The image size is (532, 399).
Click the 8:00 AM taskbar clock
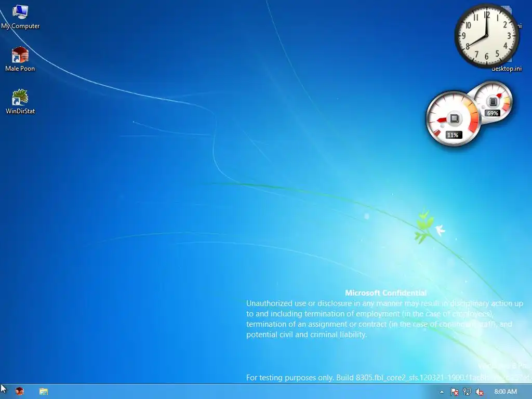click(505, 392)
